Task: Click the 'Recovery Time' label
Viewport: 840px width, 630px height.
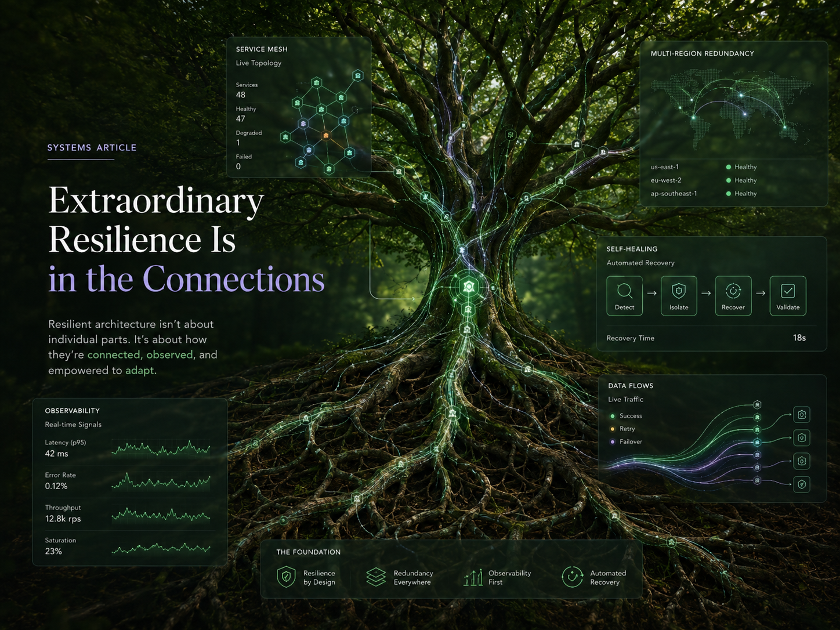Action: [x=631, y=338]
